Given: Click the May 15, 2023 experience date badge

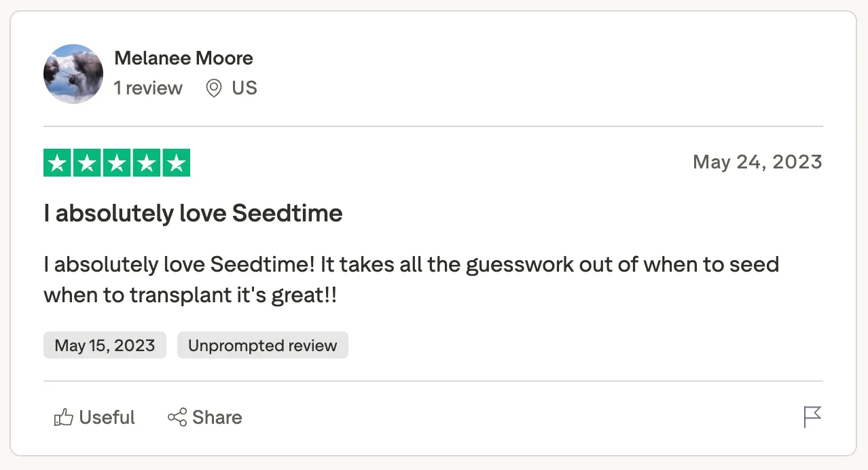Looking at the screenshot, I should 105,345.
